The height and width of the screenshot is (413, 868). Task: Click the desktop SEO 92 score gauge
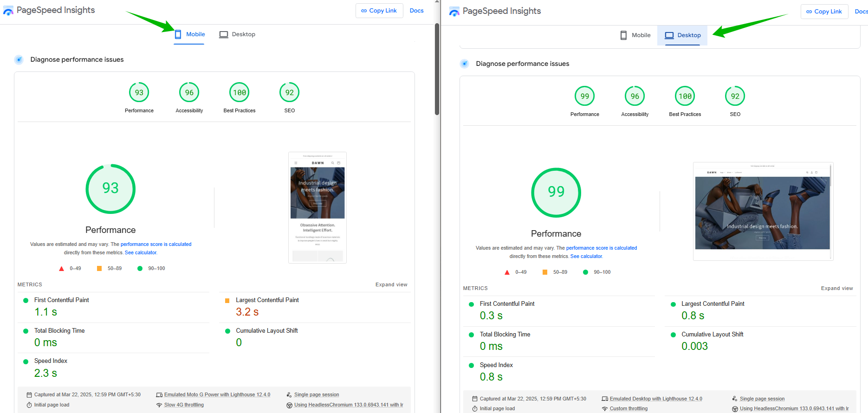click(735, 97)
